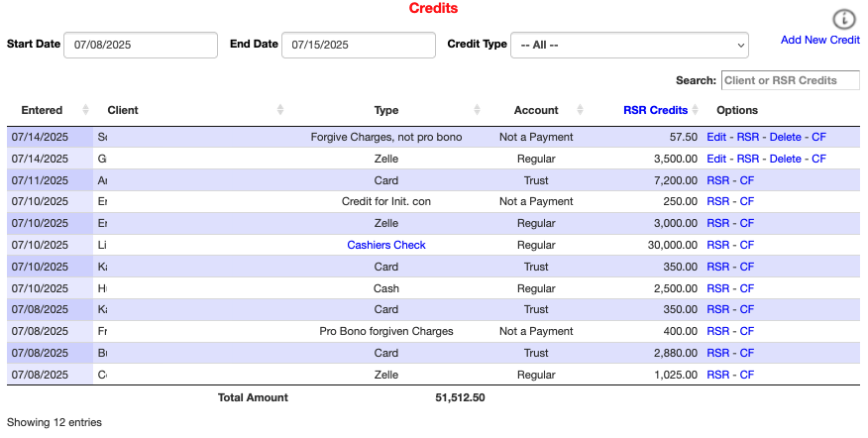Click the RSR Credits column header link
868x438 pixels.
pyautogui.click(x=655, y=110)
